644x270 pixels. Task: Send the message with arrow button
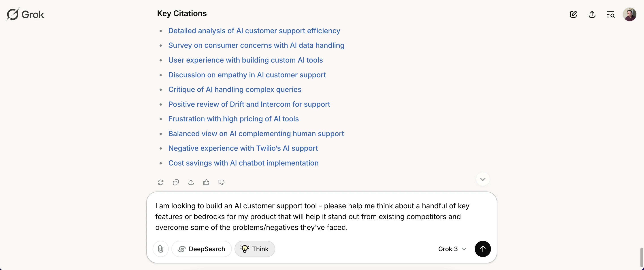482,249
